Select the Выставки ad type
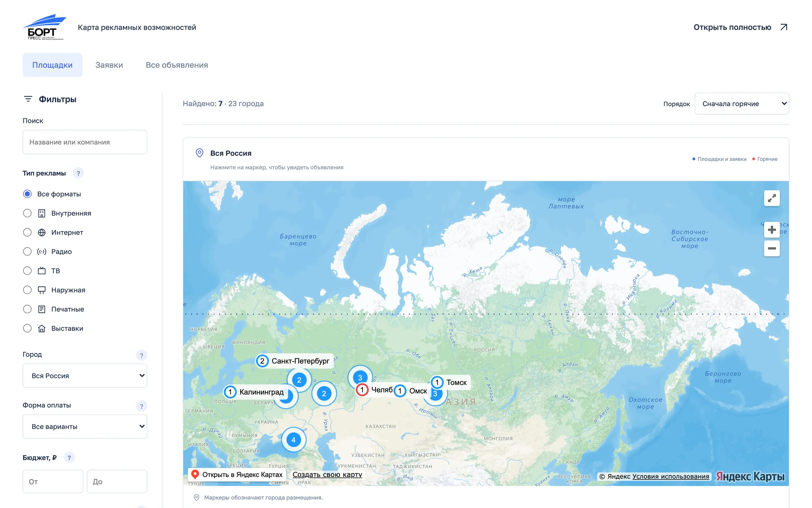Screen dimensions: 812x508 (x=27, y=328)
